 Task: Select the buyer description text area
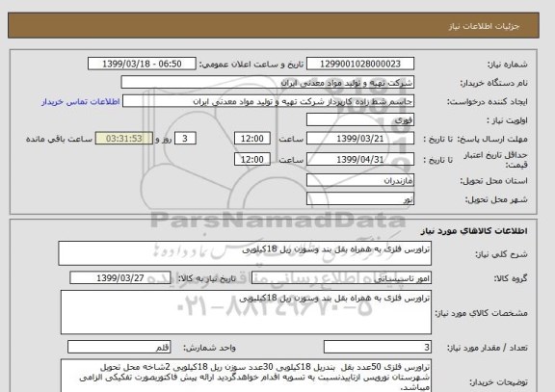[x=246, y=376]
